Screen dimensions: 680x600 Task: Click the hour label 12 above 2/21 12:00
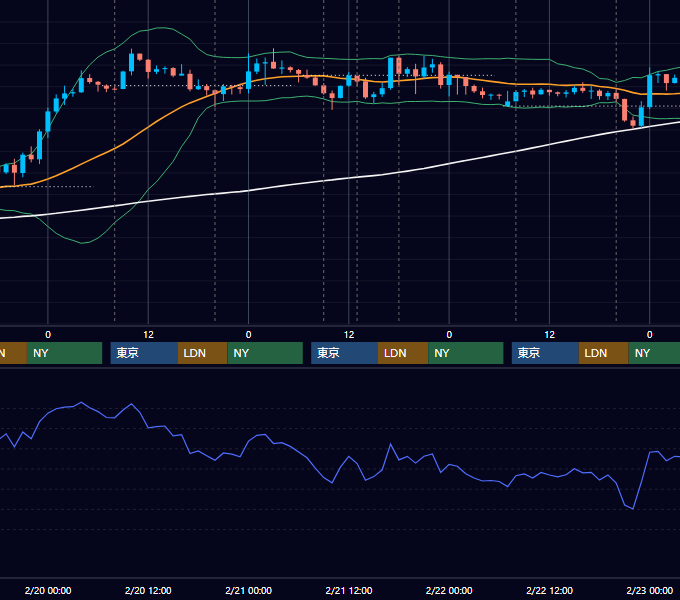click(349, 335)
